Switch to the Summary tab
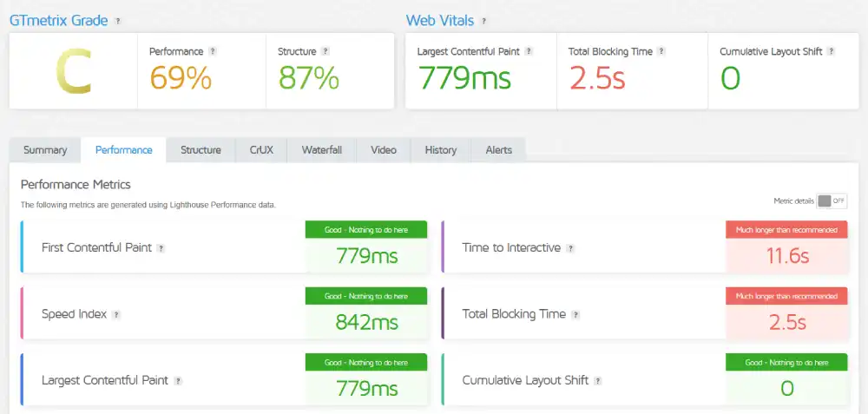Viewport: 868px width, 414px height. pos(45,150)
